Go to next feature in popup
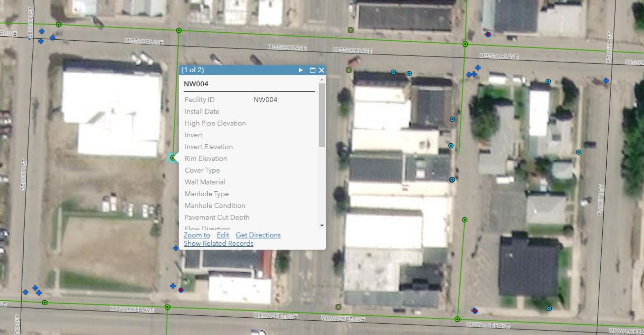644x335 pixels. point(301,70)
